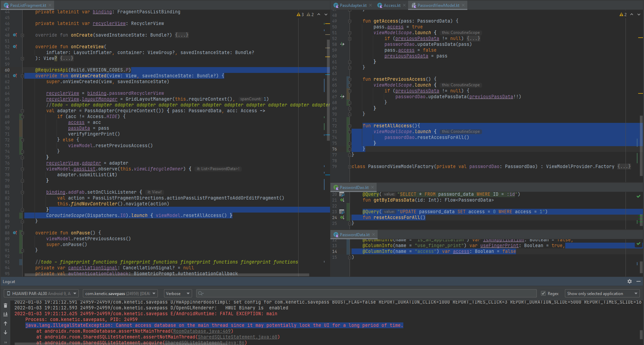Open the com.kenetic.savepass process dropdown
The height and width of the screenshot is (345, 644).
click(120, 293)
